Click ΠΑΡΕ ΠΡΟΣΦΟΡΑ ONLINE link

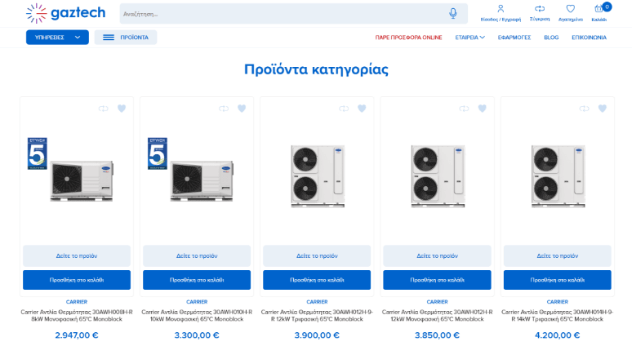pos(409,38)
